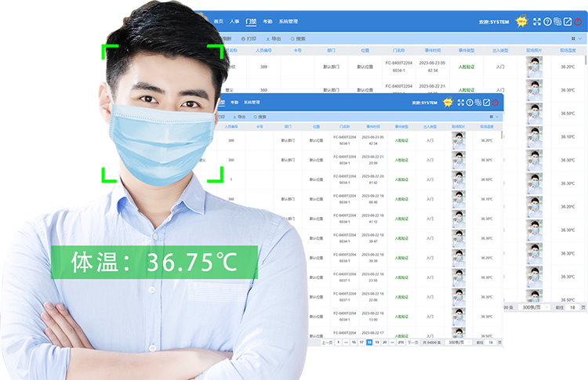588x380 pixels.
Task: Go to 下一页 next page in pagination
Action: pyautogui.click(x=412, y=342)
